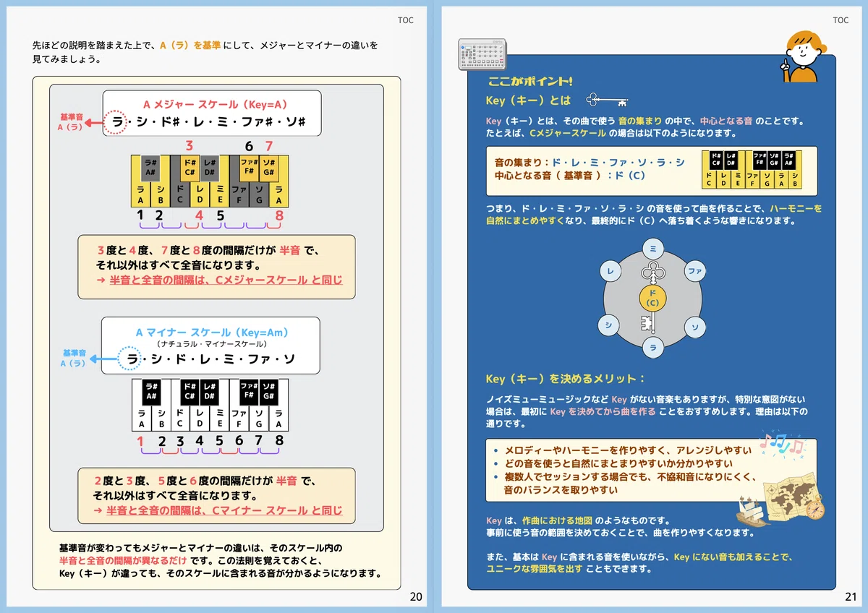Select the ミ circle above the key diagram
The height and width of the screenshot is (613, 868).
pos(652,248)
